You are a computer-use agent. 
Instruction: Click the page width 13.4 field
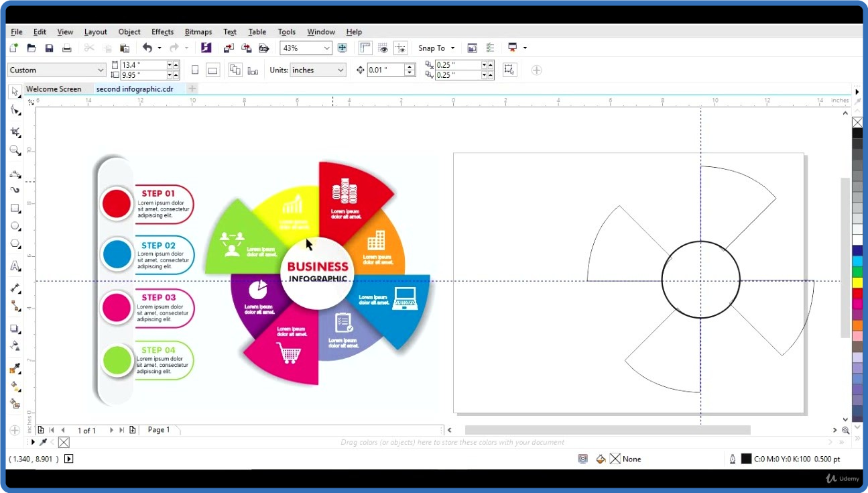pyautogui.click(x=142, y=65)
